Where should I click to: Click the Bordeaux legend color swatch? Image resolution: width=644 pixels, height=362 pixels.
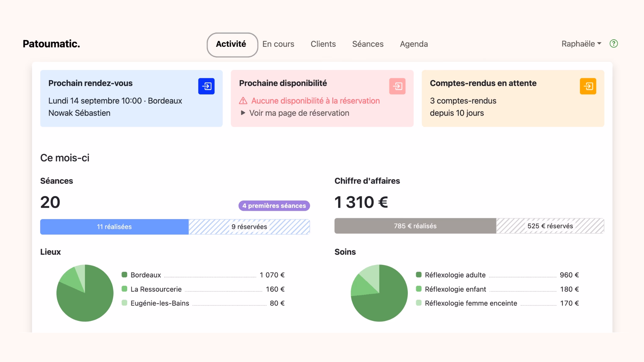[124, 275]
